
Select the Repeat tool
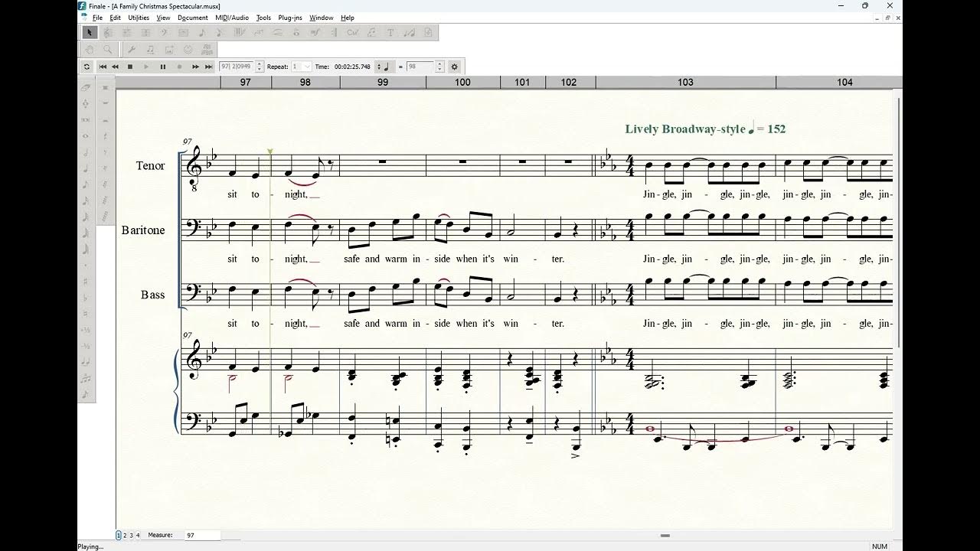pyautogui.click(x=335, y=33)
